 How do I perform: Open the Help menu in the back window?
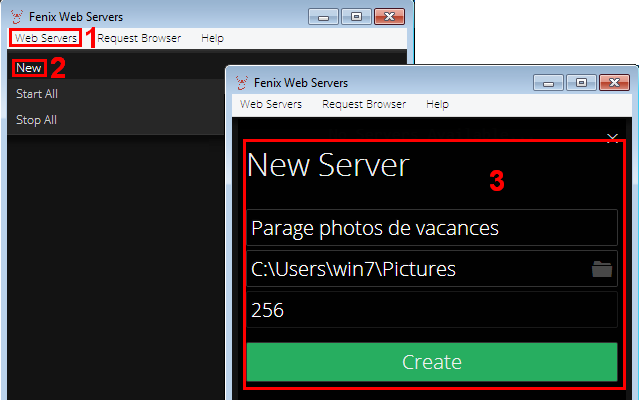212,38
